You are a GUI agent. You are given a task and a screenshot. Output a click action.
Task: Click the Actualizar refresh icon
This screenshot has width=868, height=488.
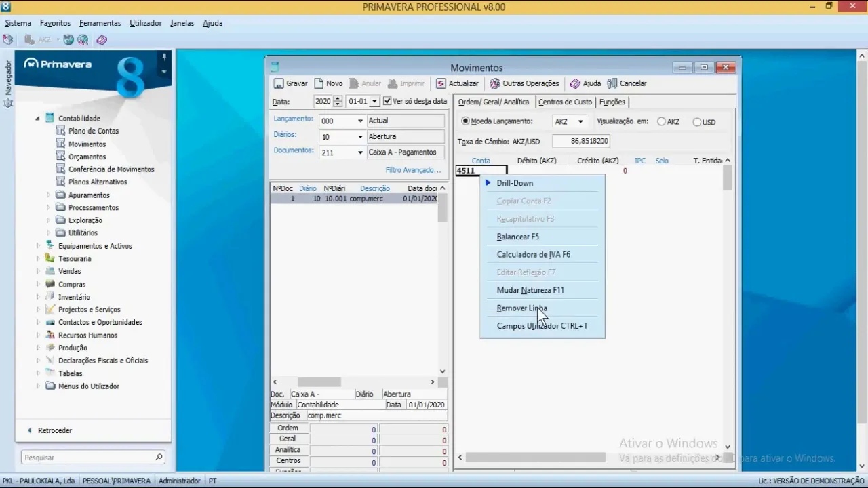pos(441,83)
